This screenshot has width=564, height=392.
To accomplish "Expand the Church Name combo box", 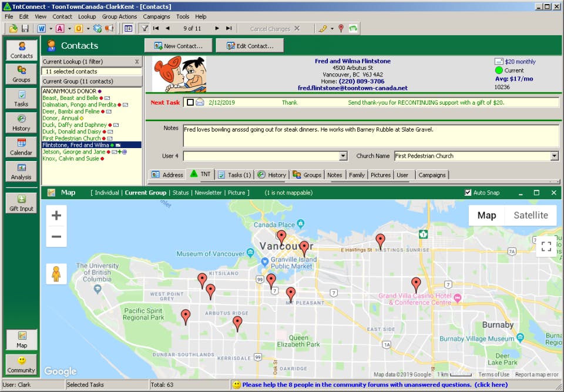I will pyautogui.click(x=554, y=156).
